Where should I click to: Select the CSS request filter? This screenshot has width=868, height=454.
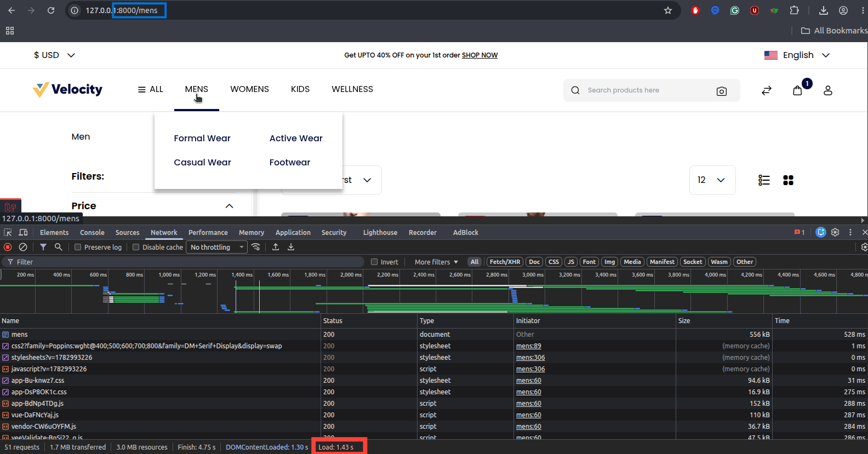554,262
